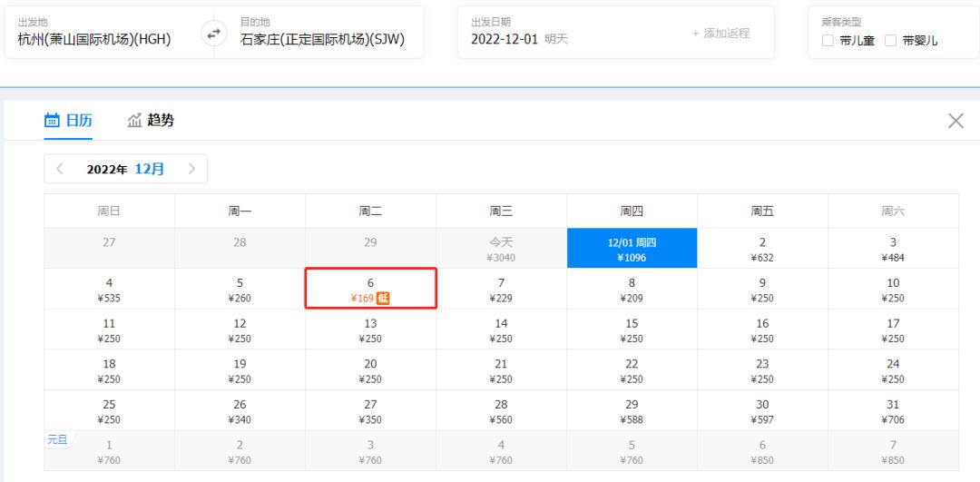The image size is (980, 482).
Task: Click the 周六 column header
Action: [x=893, y=211]
